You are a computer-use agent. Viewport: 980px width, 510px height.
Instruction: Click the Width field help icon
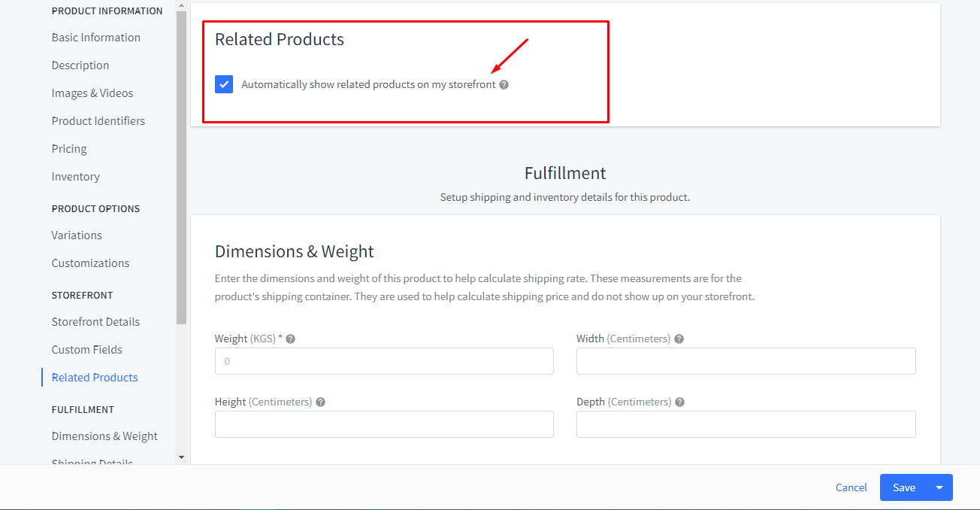coord(679,339)
